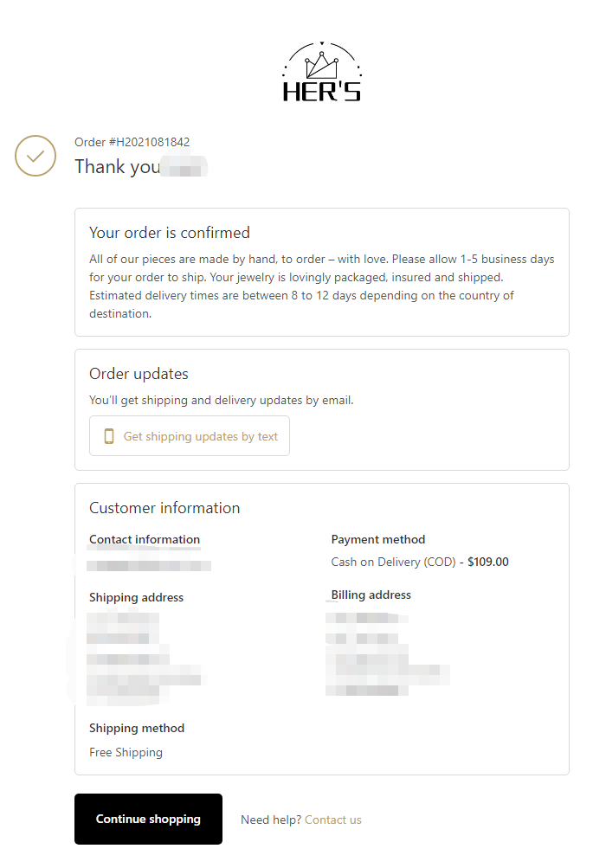Screen dimensions: 593x868
Task: Click the Thank you heading
Action: [x=118, y=167]
